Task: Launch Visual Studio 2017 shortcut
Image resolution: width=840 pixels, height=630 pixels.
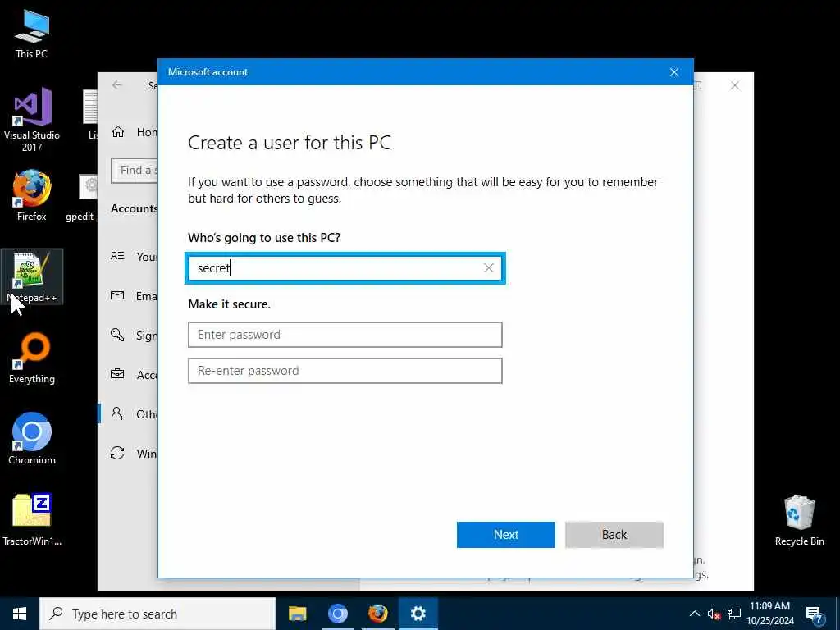Action: pos(32,119)
